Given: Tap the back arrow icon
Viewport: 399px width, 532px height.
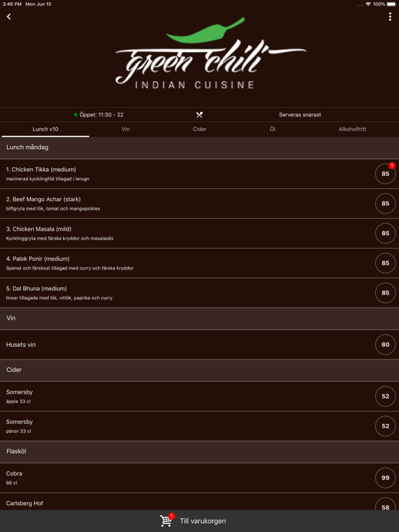Looking at the screenshot, I should (x=9, y=17).
